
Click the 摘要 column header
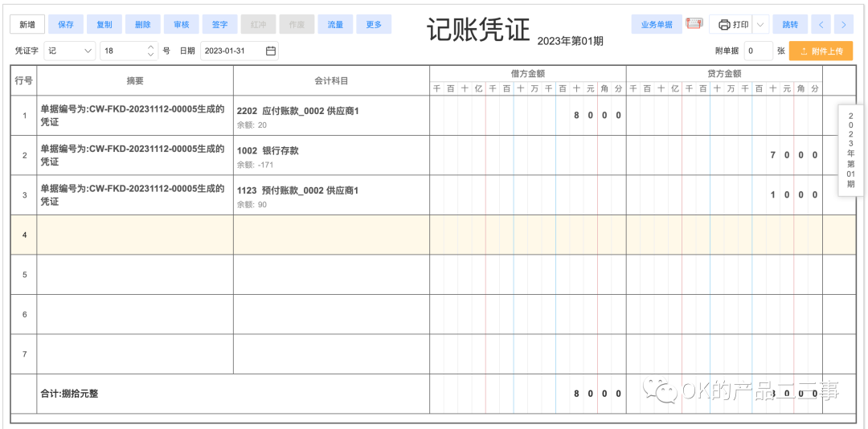coord(135,81)
